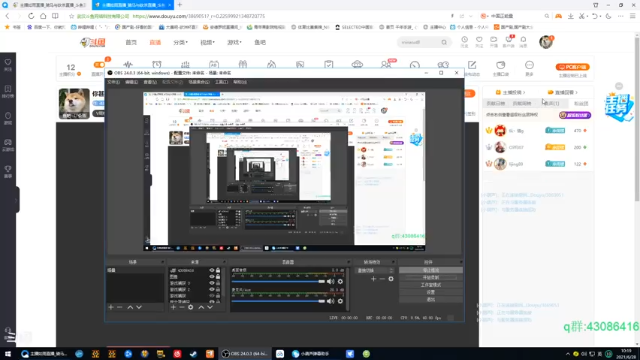The width and height of the screenshot is (640, 360).
Task: Open OBS 设置 button in controls
Action: (431, 292)
